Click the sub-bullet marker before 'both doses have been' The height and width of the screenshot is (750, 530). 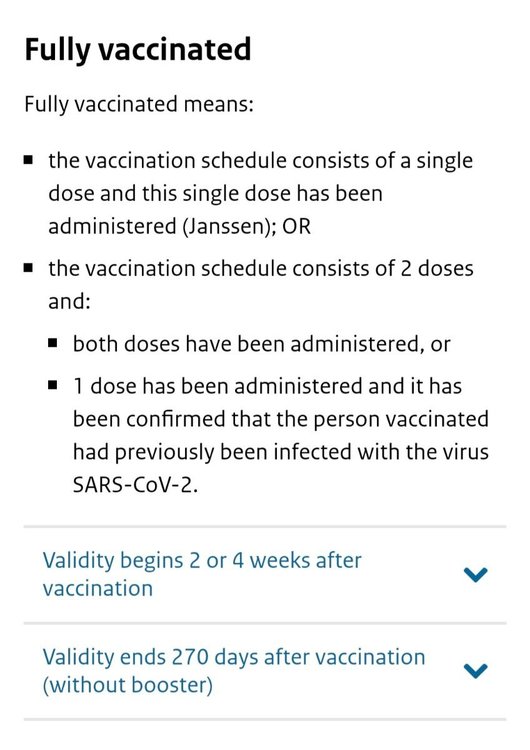[x=53, y=343]
